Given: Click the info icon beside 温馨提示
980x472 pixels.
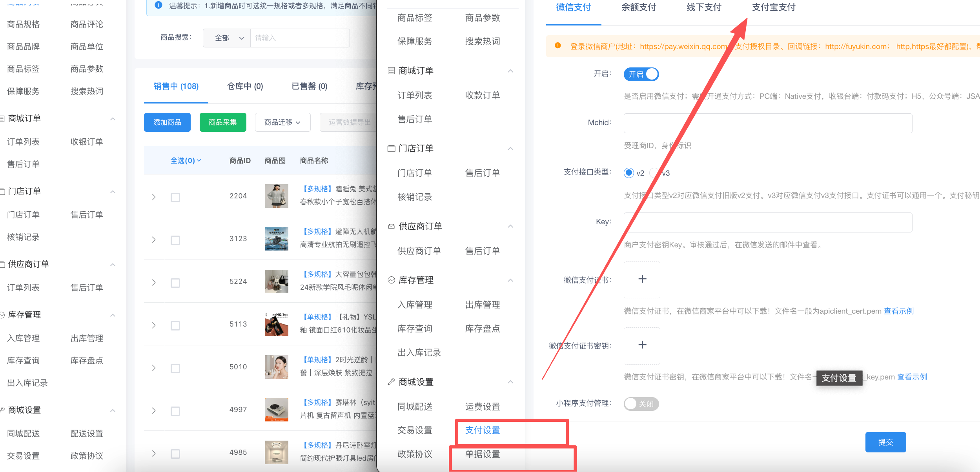Looking at the screenshot, I should [158, 5].
